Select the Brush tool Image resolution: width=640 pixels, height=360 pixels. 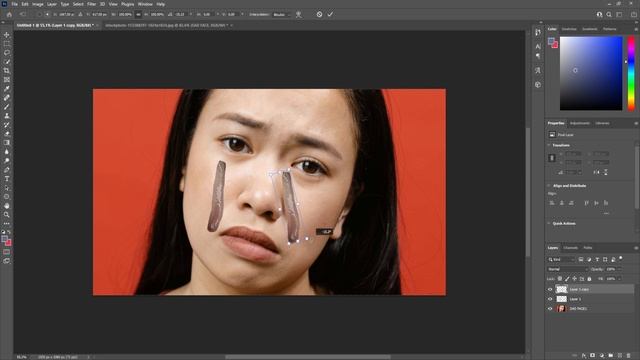click(7, 107)
